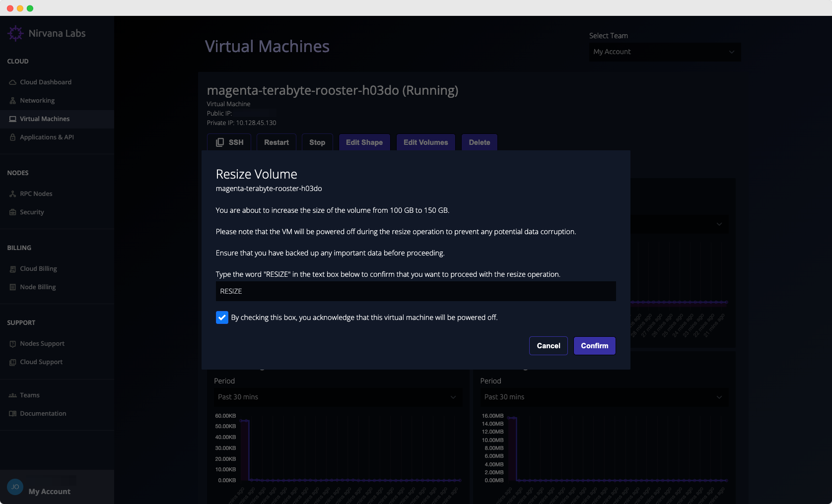
Task: Click the Networking sidebar icon
Action: [x=13, y=101]
